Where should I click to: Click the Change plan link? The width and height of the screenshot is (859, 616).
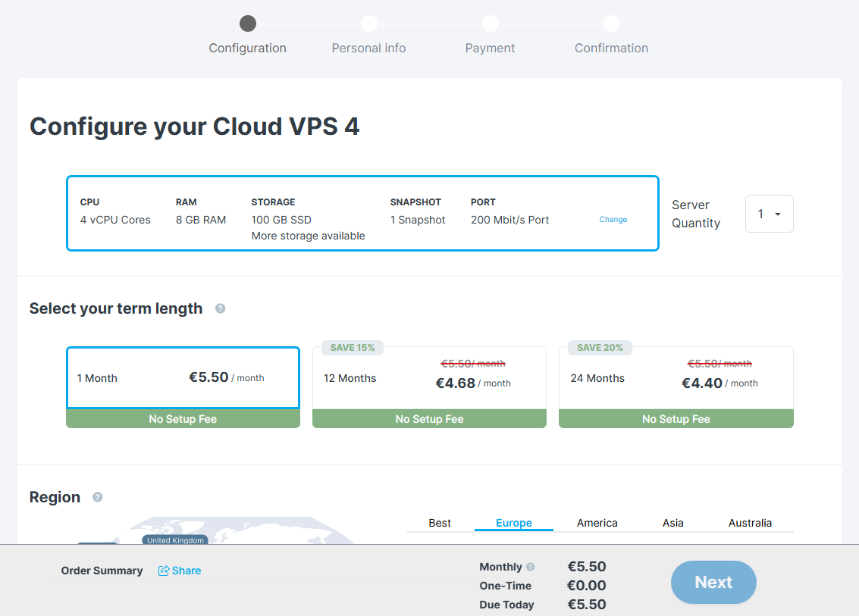click(613, 219)
